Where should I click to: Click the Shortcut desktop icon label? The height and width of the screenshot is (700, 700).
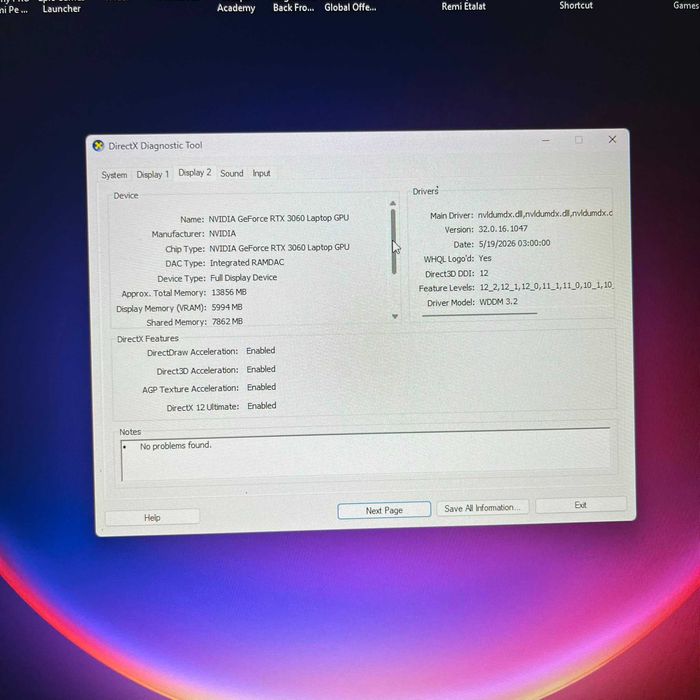[x=576, y=5]
